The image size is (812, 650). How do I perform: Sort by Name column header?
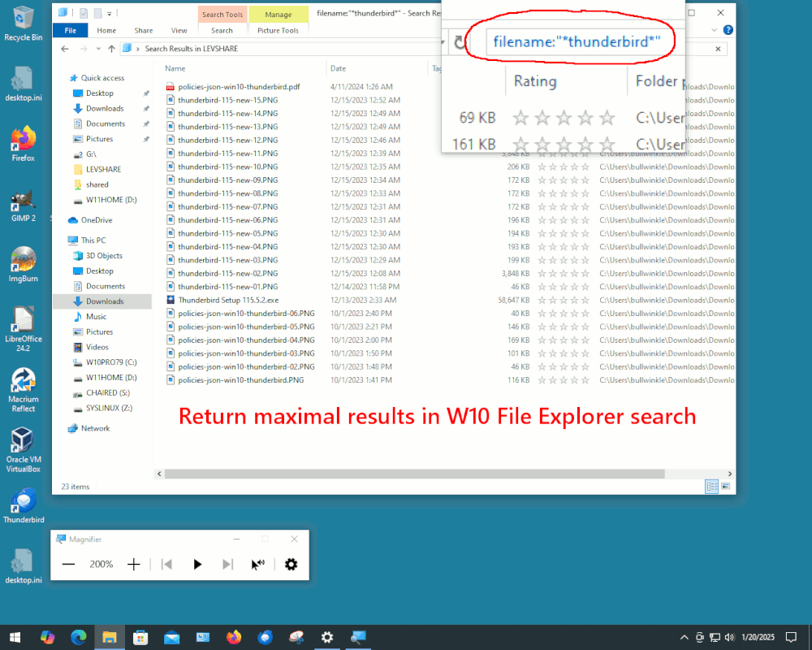coord(175,68)
